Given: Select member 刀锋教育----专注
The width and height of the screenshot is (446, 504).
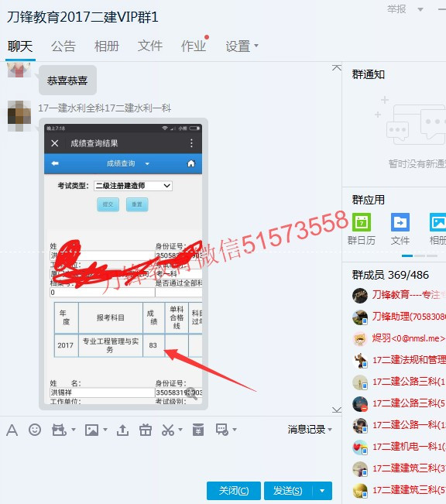Looking at the screenshot, I should click(407, 295).
